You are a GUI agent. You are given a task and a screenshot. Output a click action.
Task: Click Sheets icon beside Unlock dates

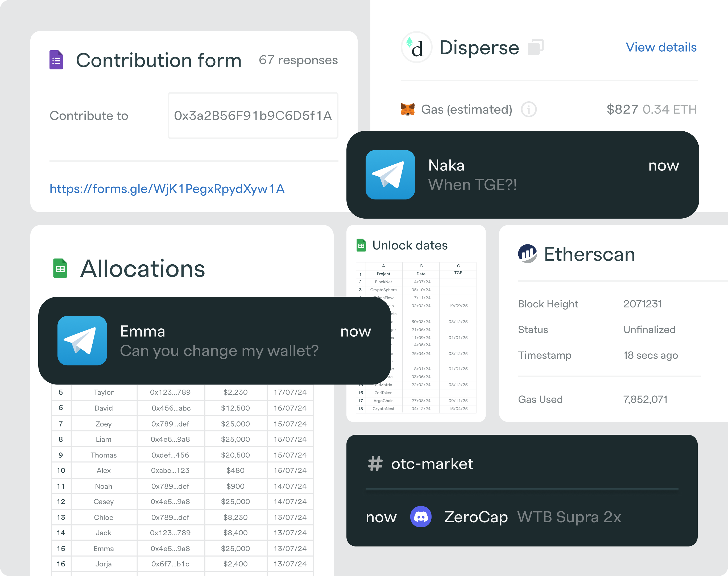[361, 245]
